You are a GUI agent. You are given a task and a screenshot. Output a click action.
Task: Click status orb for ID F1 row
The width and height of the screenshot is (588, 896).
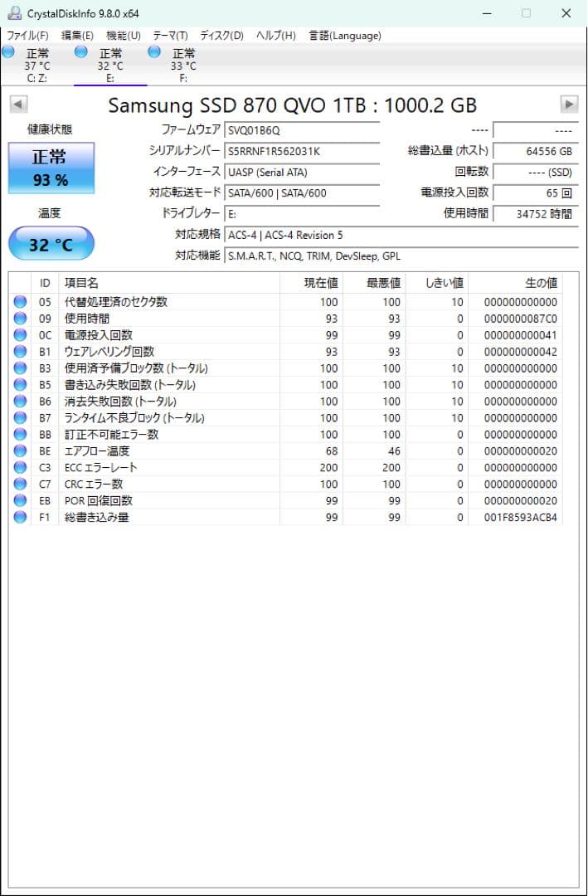tap(21, 517)
